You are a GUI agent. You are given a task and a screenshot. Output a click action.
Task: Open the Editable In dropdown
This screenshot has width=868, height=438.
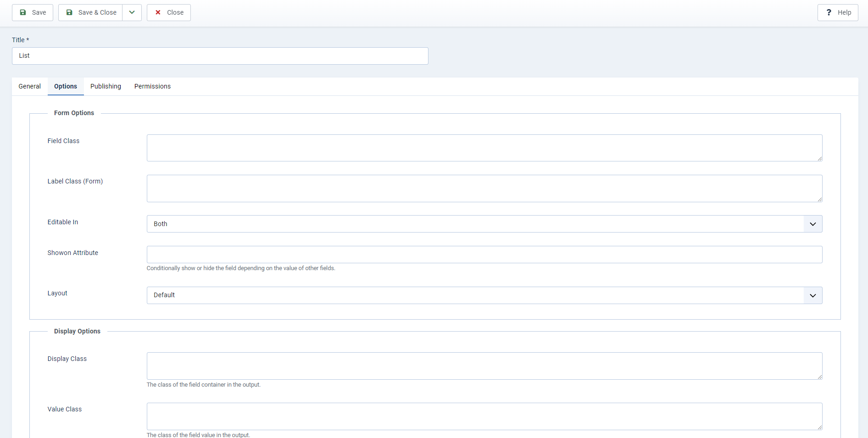pyautogui.click(x=484, y=224)
